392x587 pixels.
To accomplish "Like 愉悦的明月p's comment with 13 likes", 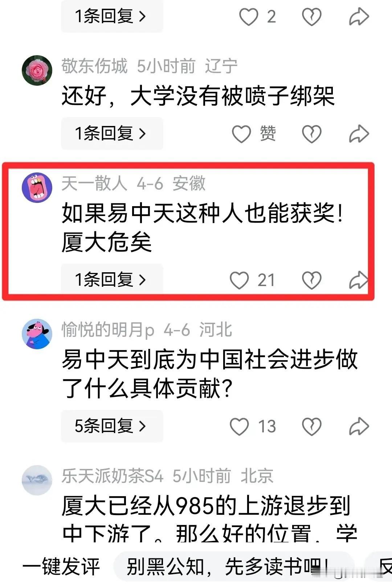I will click(x=240, y=427).
